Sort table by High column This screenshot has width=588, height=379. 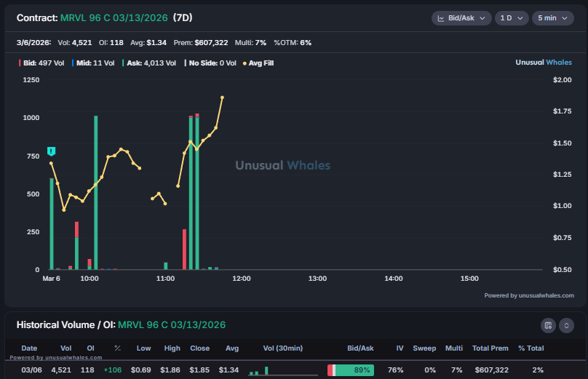pos(172,348)
